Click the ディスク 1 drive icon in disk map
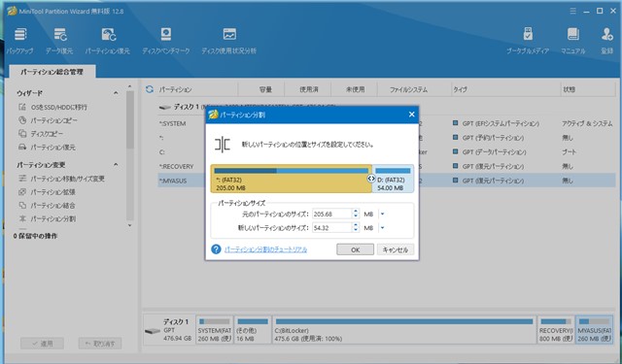 152,331
